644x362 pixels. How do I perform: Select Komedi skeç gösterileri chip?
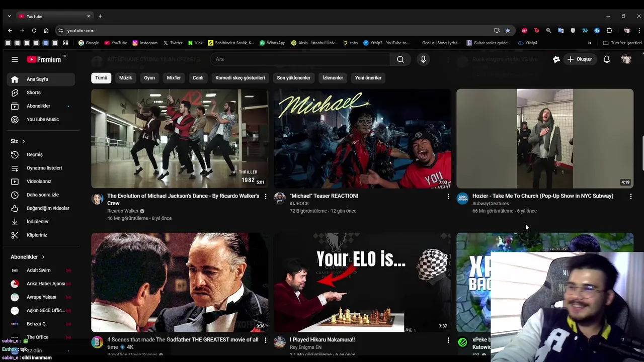click(x=240, y=78)
